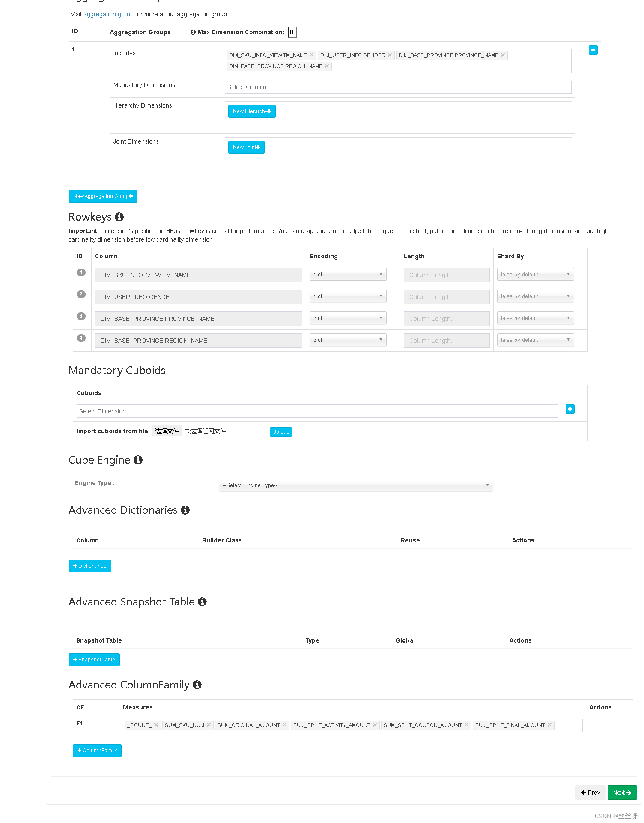Add a new ColumnFamily

point(97,751)
